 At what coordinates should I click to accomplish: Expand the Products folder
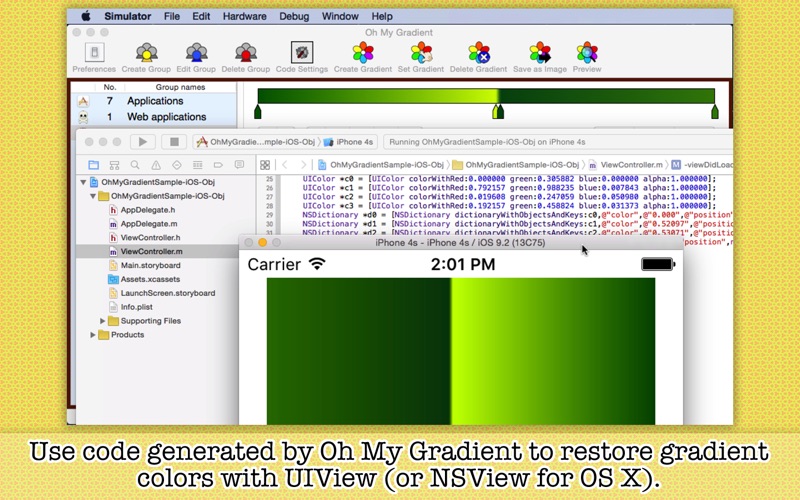(93, 335)
